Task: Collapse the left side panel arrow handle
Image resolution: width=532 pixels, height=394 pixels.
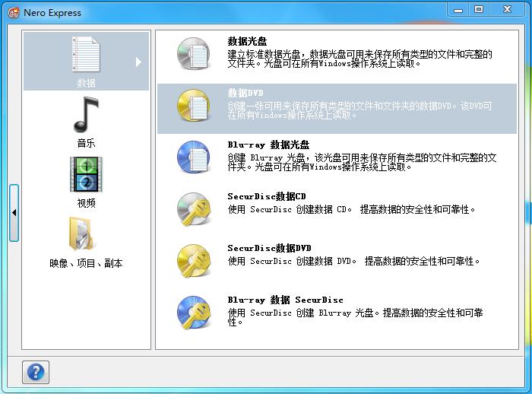Action: pos(14,213)
